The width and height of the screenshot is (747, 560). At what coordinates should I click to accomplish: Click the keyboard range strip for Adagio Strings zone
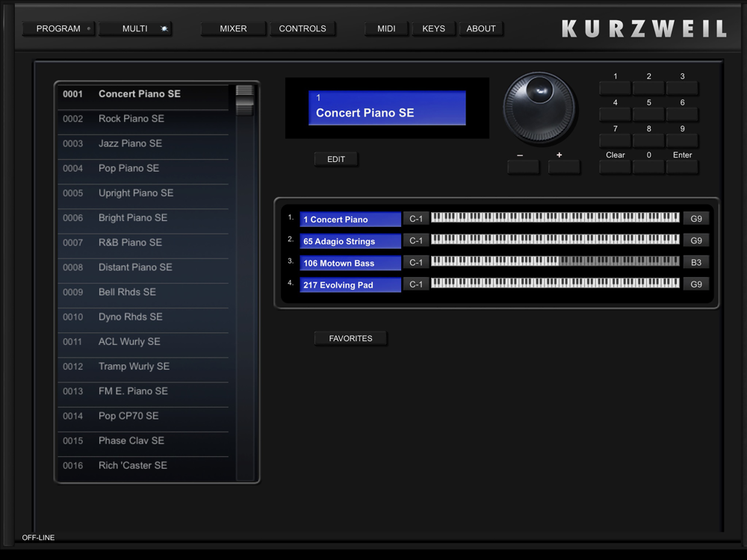[555, 240]
